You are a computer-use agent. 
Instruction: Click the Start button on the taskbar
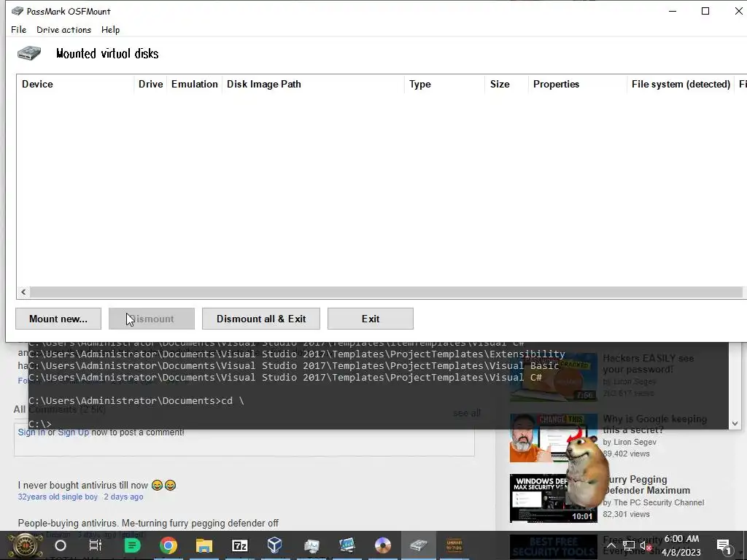click(25, 545)
